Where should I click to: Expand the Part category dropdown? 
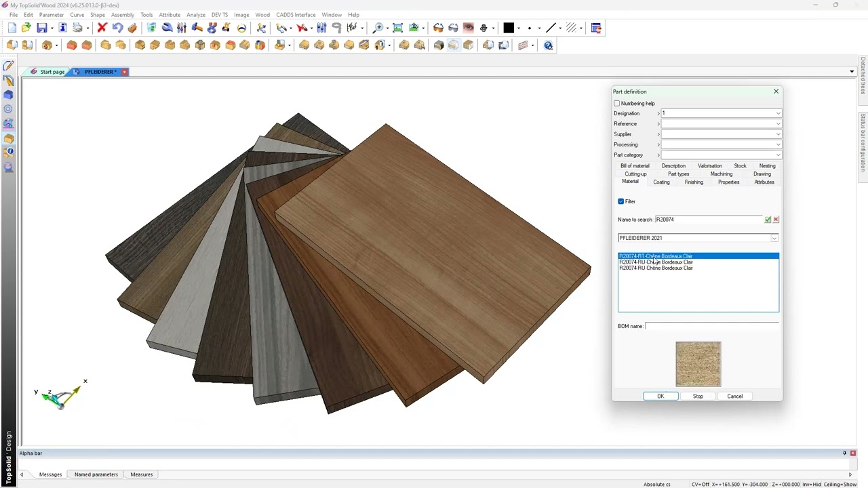pyautogui.click(x=778, y=155)
